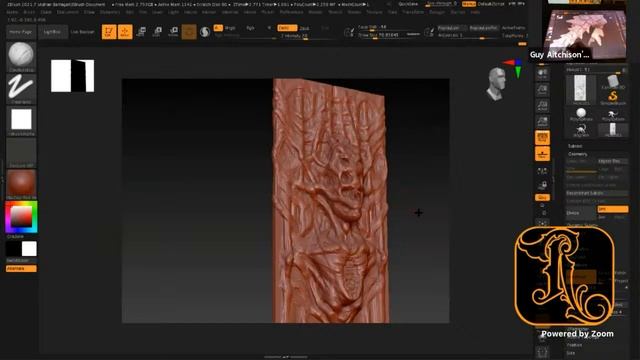
Task: Click the Actual size icon on right shelf
Action: tap(542, 106)
